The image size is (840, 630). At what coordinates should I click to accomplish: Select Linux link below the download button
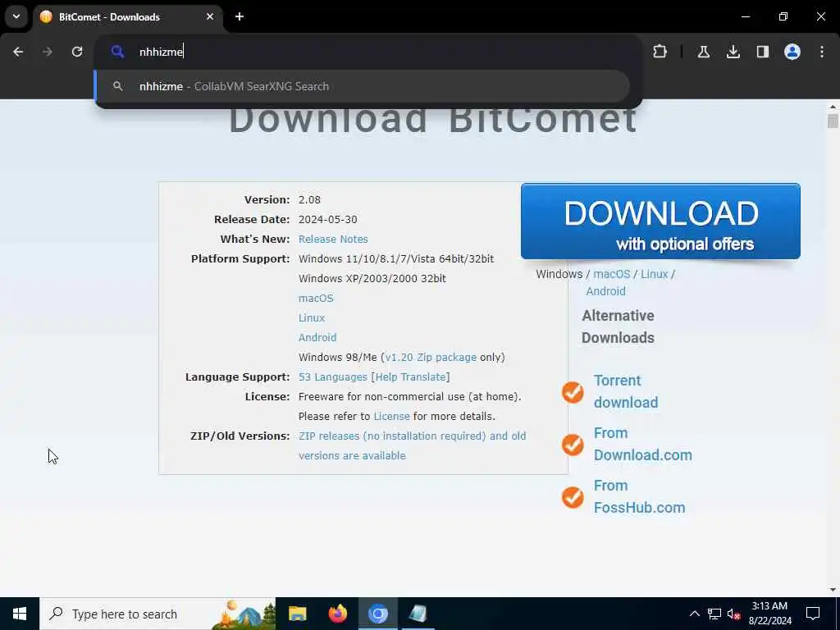[x=654, y=274]
